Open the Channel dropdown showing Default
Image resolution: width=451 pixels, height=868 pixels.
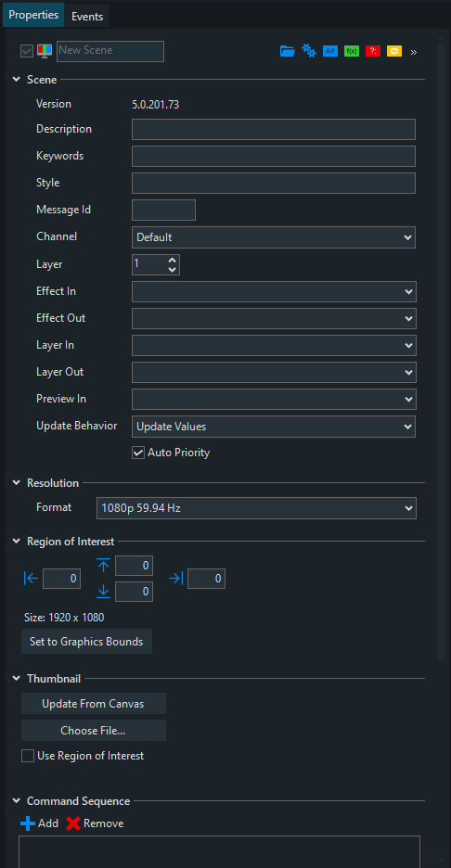coord(274,236)
